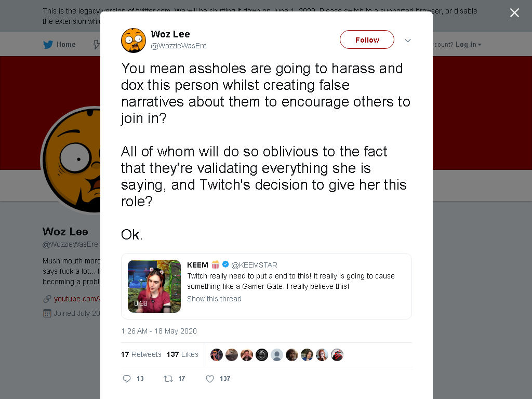Image resolution: width=532 pixels, height=399 pixels.
Task: Play the quoted tweet video thumbnail
Action: 154,286
